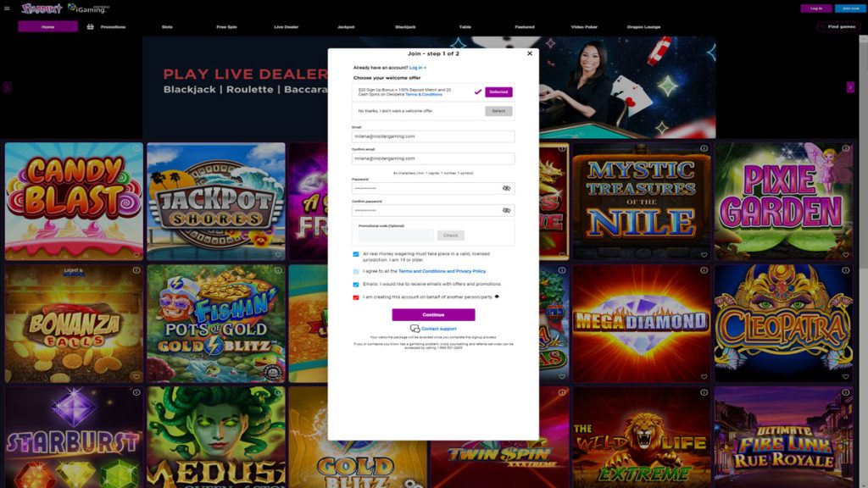This screenshot has width=868, height=488.
Task: Open info icon on Fire Link Rue Royale
Action: 845,392
